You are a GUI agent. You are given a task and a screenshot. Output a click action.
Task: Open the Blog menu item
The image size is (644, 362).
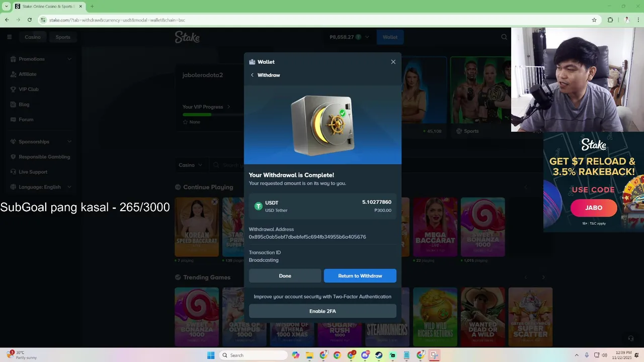pyautogui.click(x=24, y=104)
